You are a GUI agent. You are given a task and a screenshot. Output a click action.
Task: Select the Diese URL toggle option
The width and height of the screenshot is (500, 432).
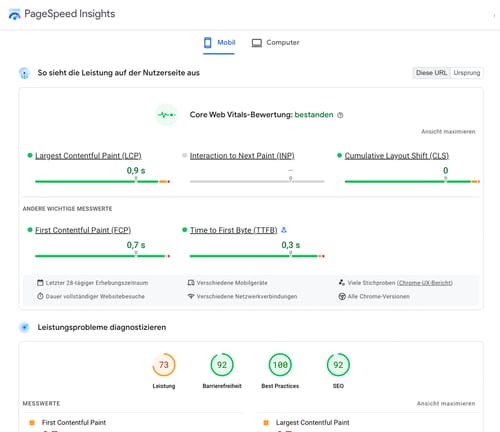pyautogui.click(x=431, y=73)
